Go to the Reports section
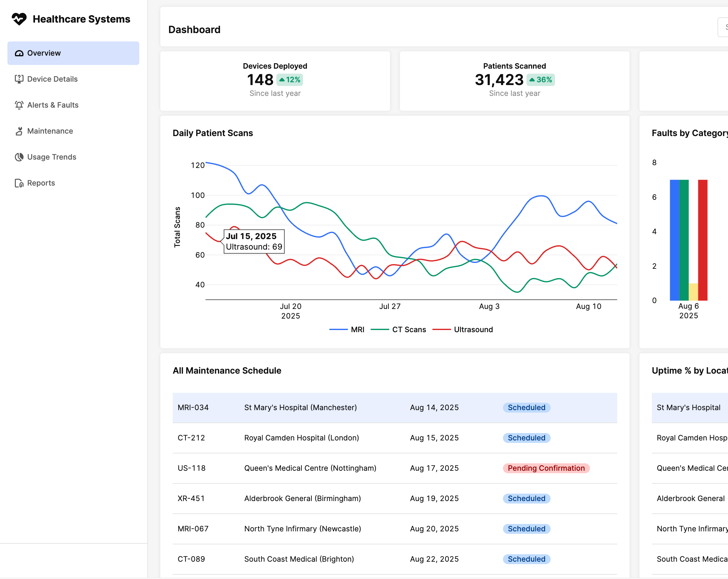Viewport: 728px width, 579px height. click(41, 183)
